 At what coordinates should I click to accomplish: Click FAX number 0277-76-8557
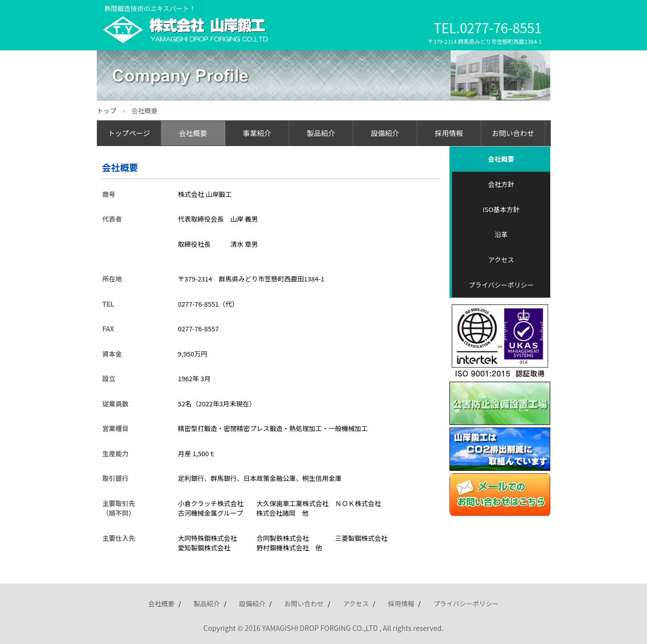click(198, 329)
